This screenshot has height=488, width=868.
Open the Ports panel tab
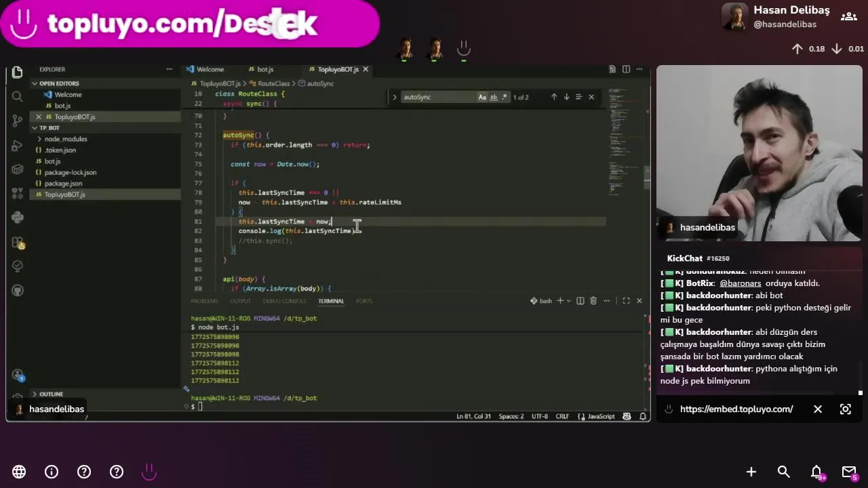(364, 301)
